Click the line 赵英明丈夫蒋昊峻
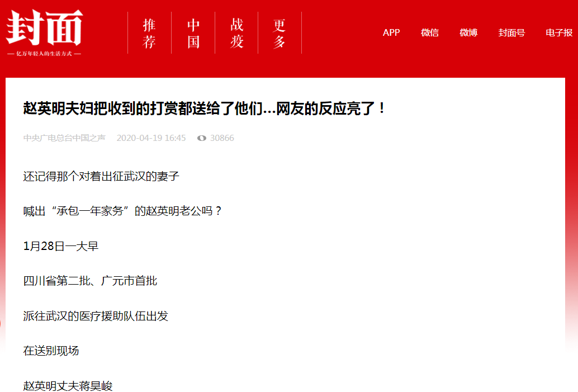The height and width of the screenshot is (392, 578). coord(68,386)
